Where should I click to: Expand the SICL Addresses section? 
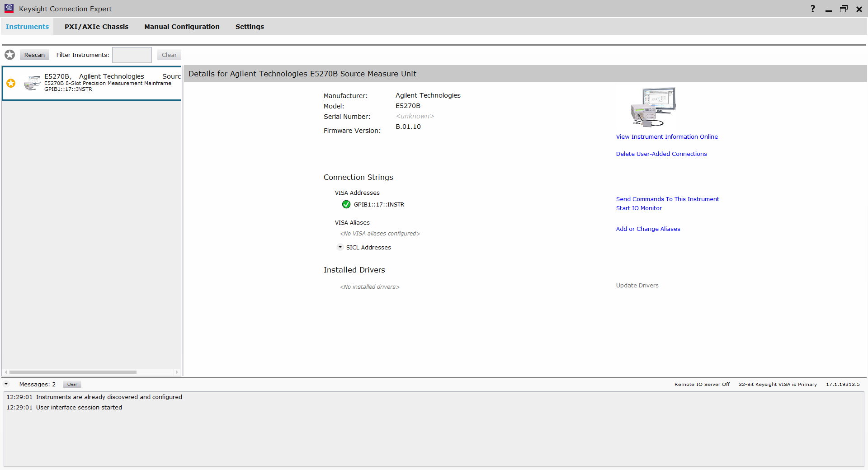(340, 247)
